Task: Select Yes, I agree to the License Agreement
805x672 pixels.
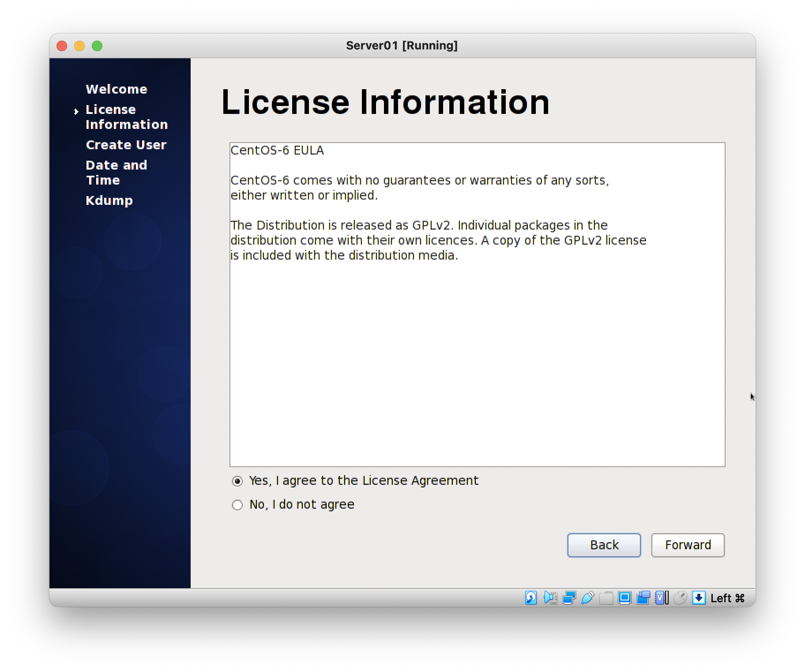Action: point(355,481)
